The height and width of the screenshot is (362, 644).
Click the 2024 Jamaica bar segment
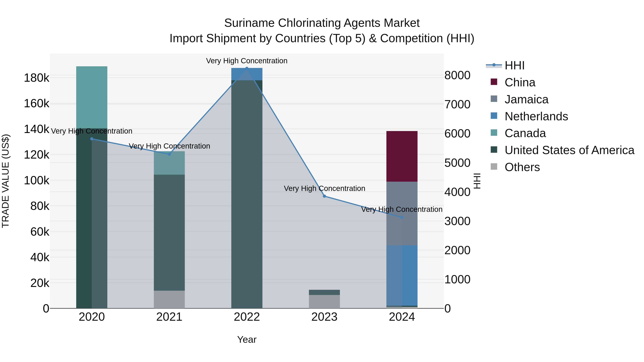pyautogui.click(x=402, y=214)
